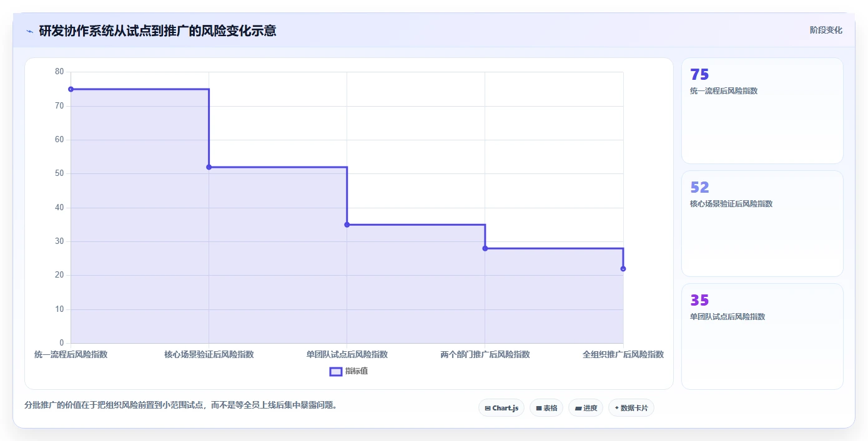Click the 进度 tag chip

click(x=586, y=408)
